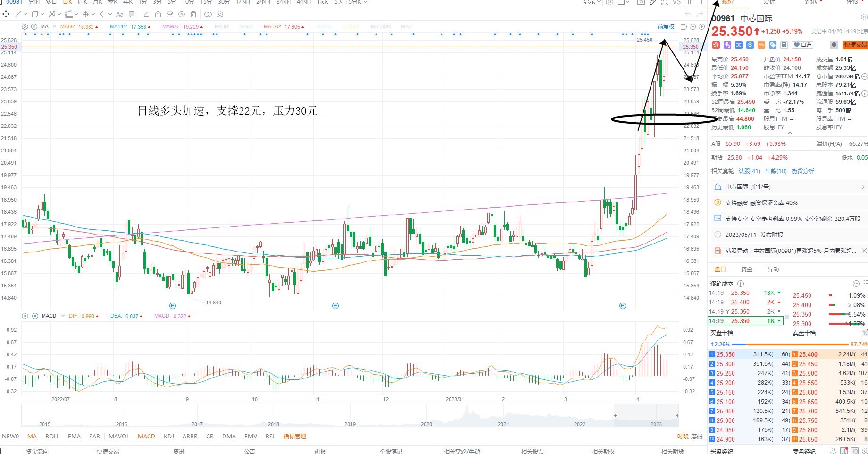This screenshot has width=868, height=454.
Task: Switch to 30分 chart period
Action: tap(224, 2)
